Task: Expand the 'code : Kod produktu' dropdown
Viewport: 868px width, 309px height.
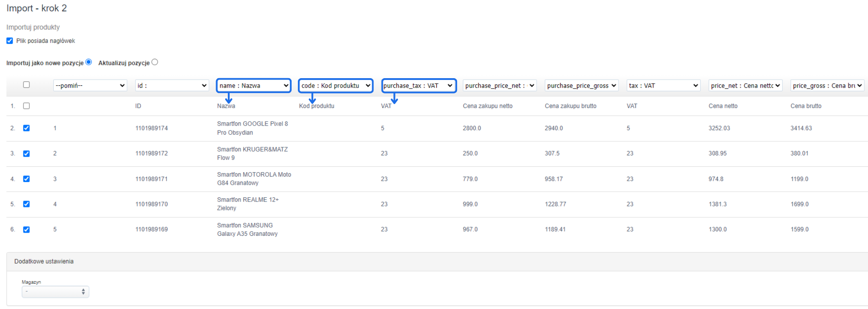Action: pyautogui.click(x=335, y=85)
